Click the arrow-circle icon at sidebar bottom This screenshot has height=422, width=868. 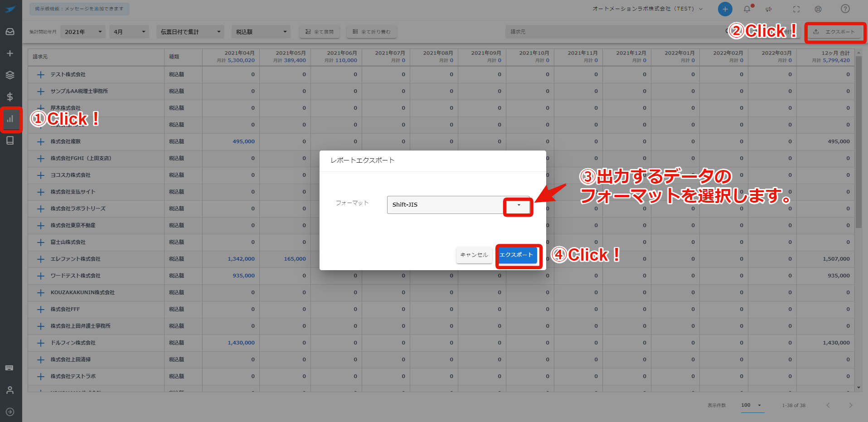pos(10,412)
